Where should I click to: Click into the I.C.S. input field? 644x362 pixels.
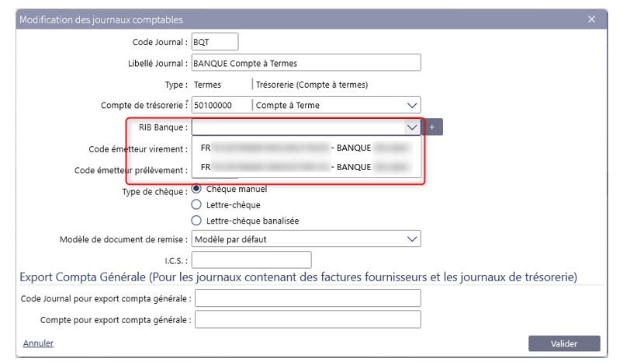click(x=251, y=260)
